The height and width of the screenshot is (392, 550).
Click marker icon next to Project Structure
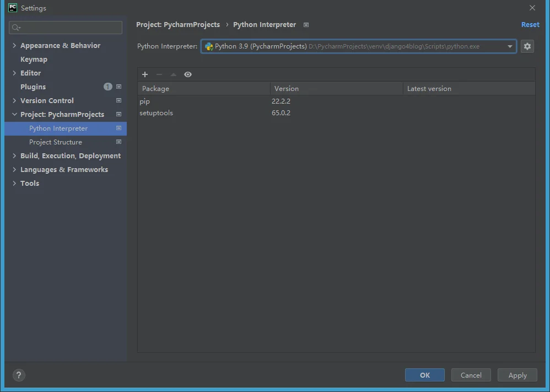[x=118, y=142]
